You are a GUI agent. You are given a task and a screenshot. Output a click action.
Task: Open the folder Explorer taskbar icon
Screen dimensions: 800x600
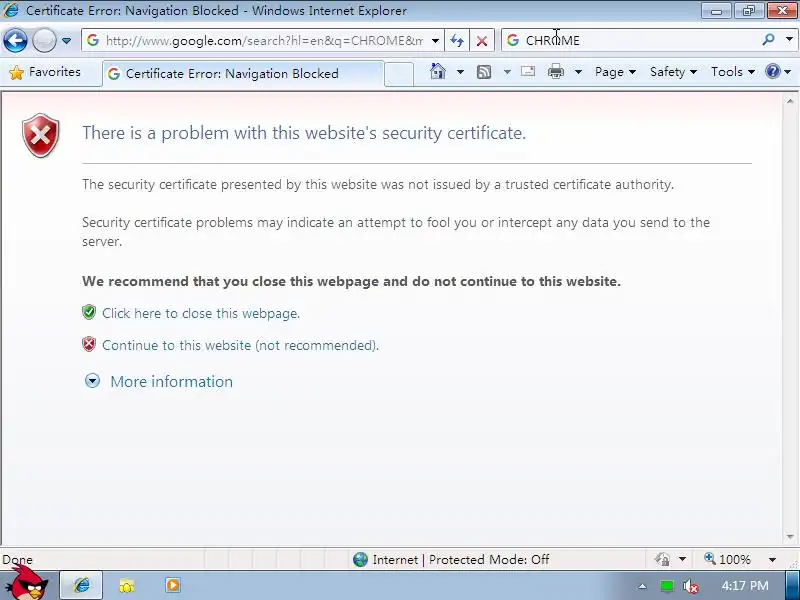click(x=127, y=586)
